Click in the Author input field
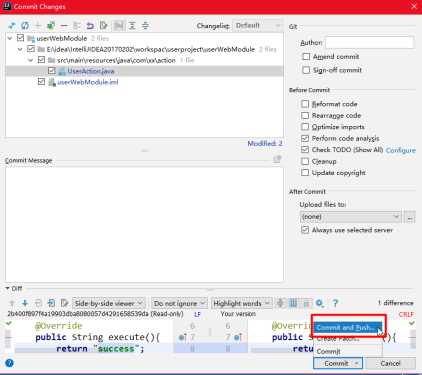The image size is (422, 375). [369, 43]
